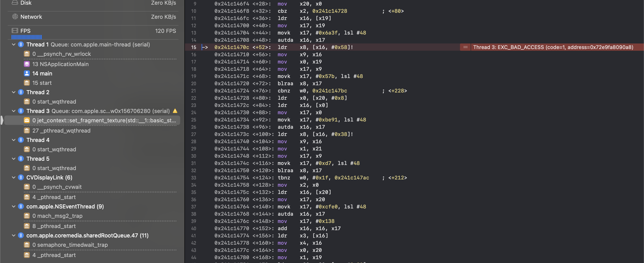Click the orange frame icon for jet_context::set_fragment_texture
Image resolution: width=644 pixels, height=263 pixels.
click(27, 120)
